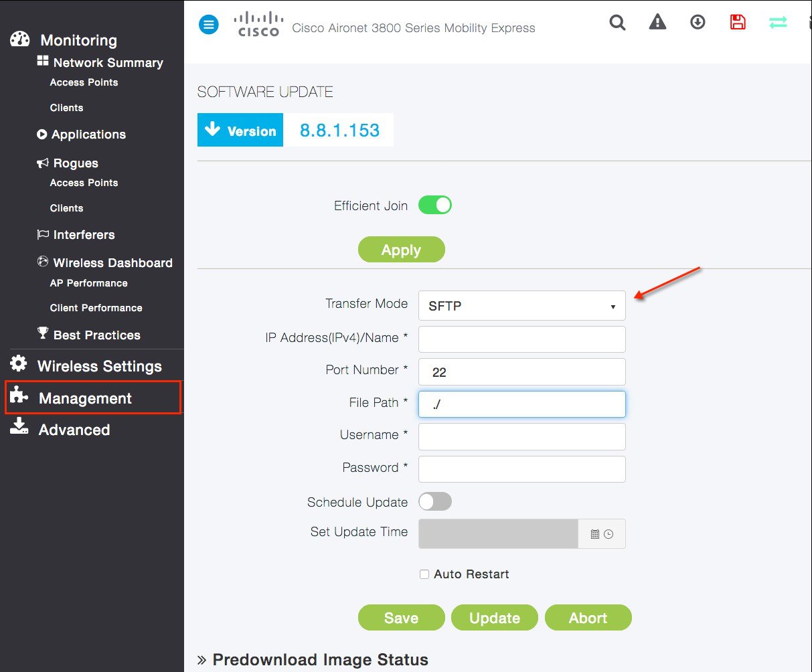Click the Apply button
This screenshot has height=672, width=812.
click(x=401, y=250)
